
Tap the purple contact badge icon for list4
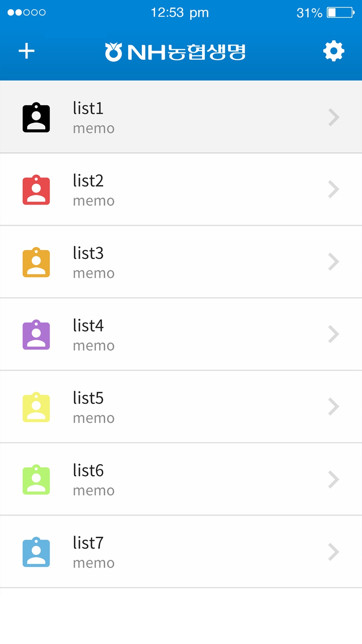pos(36,335)
